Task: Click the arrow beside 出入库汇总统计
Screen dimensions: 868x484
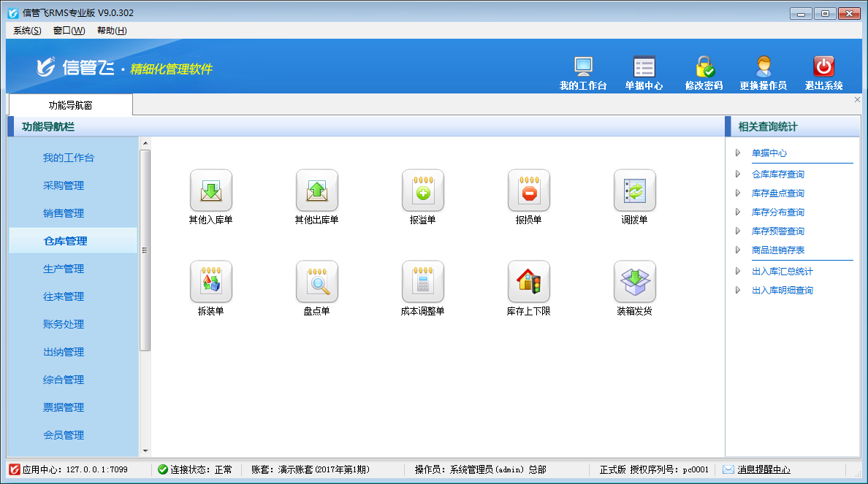Action: pyautogui.click(x=738, y=271)
